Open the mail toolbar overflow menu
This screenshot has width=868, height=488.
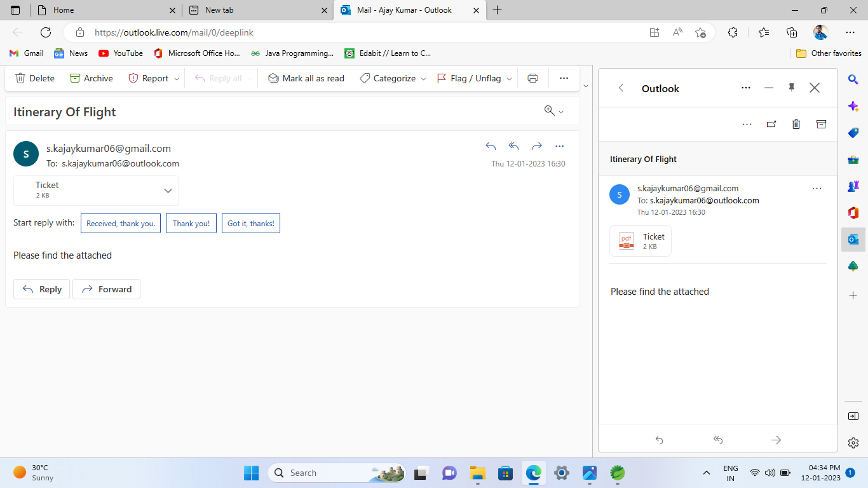click(563, 78)
